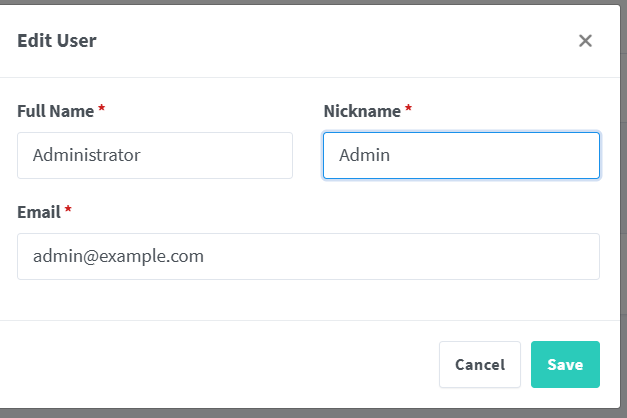Click blank header space between title and X

pyautogui.click(x=336, y=40)
